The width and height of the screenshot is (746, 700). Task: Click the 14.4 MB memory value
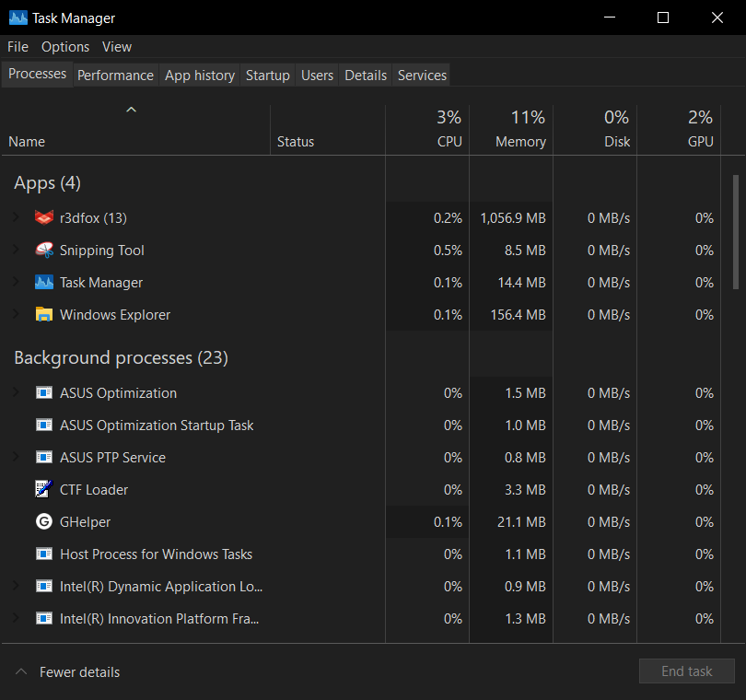(521, 283)
